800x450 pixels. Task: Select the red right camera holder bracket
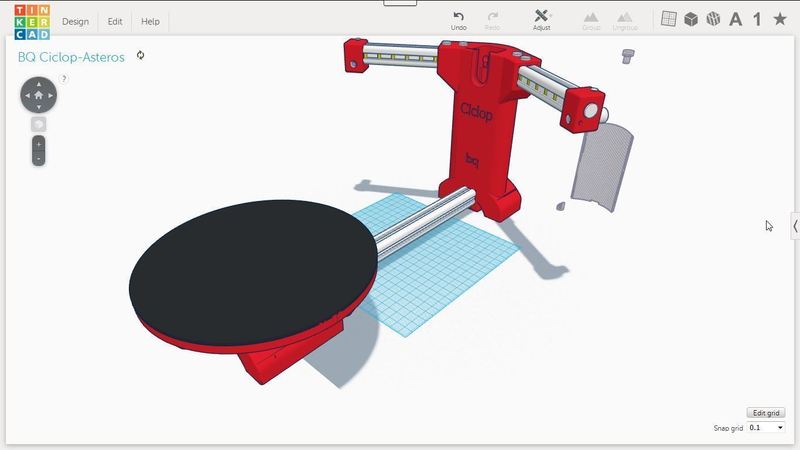[583, 110]
